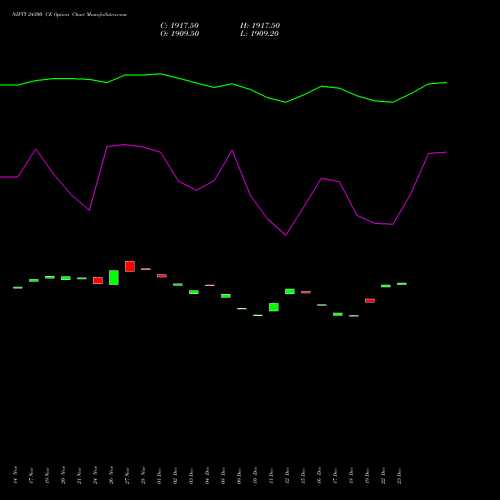Select the 18 Dec date label
The width and height of the screenshot is (500, 500).
pos(351,475)
